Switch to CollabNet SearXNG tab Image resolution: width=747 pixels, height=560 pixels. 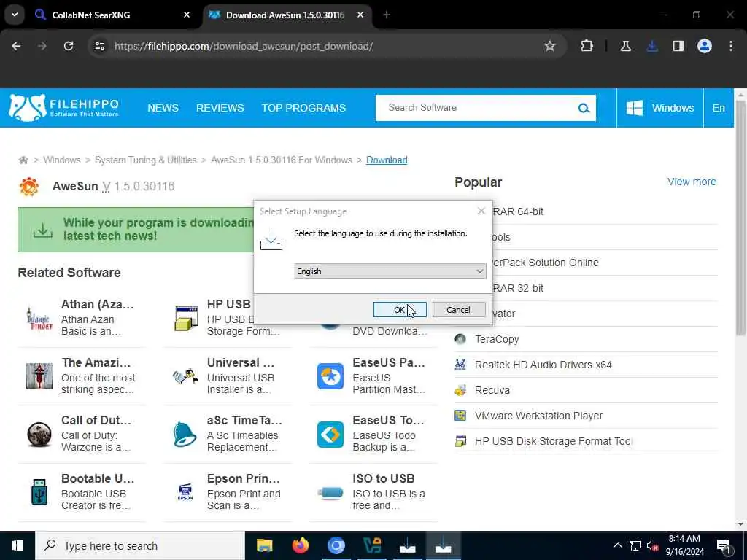(113, 15)
